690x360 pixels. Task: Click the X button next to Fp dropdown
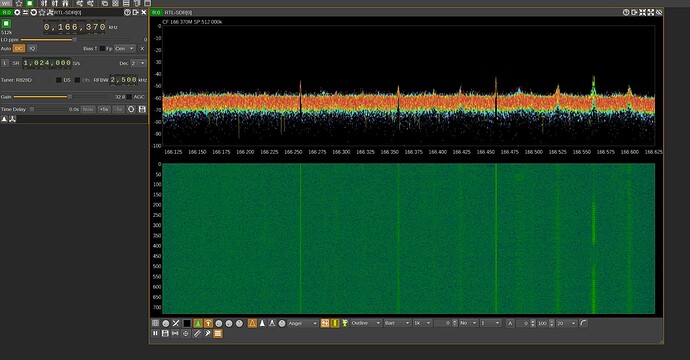(x=142, y=48)
